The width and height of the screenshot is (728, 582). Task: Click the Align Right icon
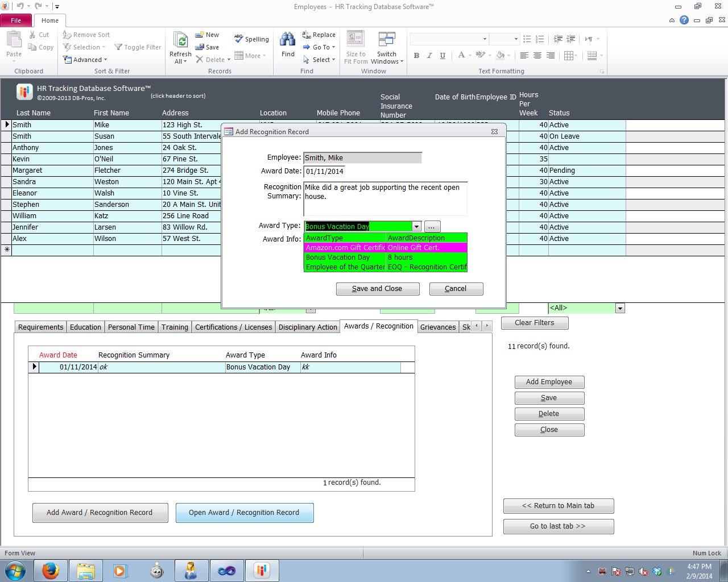[x=551, y=55]
